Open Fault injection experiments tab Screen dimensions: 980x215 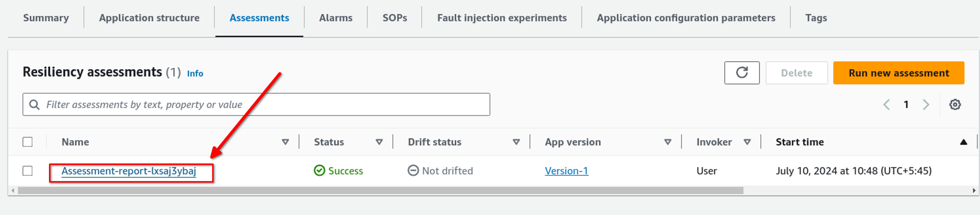502,18
